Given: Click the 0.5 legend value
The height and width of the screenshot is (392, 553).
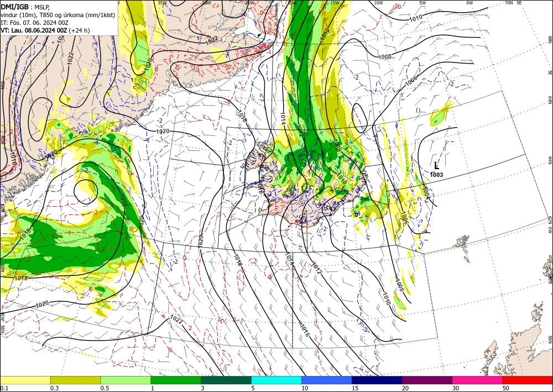Looking at the screenshot, I should 105,388.
